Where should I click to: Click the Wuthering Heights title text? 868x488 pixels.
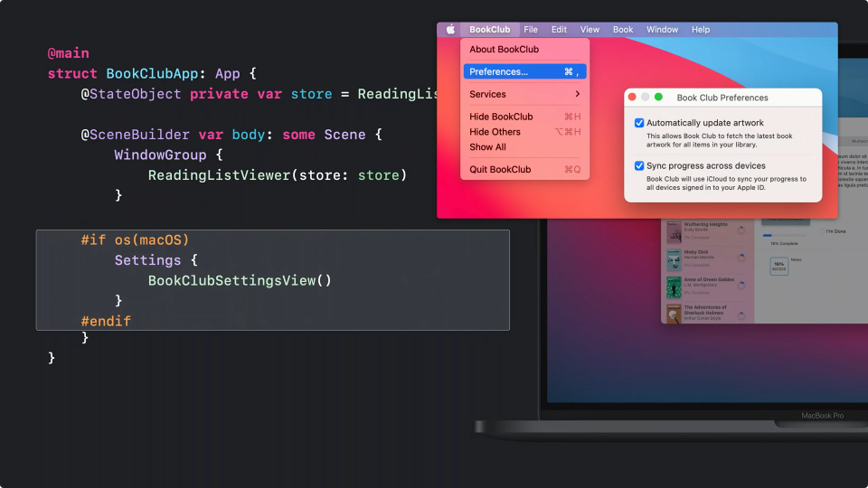706,224
